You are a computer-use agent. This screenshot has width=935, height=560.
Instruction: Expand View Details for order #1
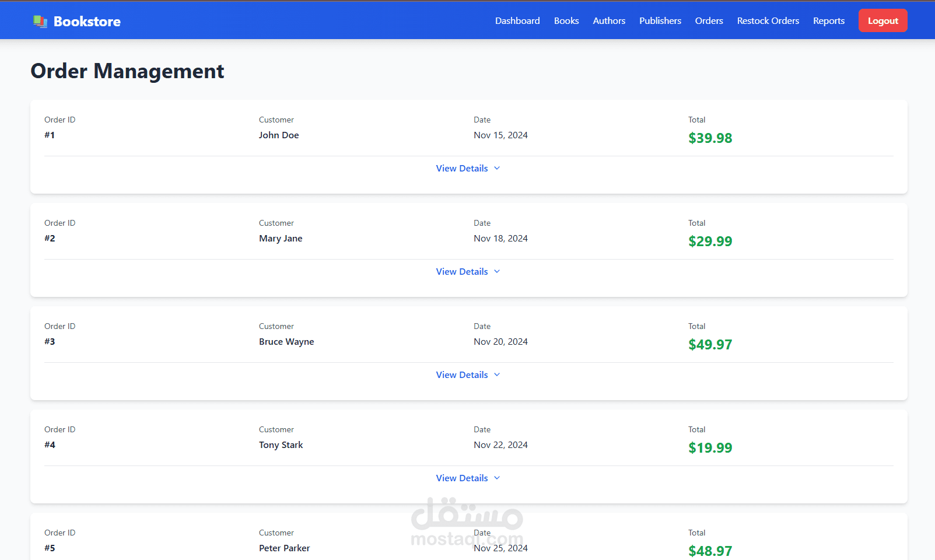point(462,169)
